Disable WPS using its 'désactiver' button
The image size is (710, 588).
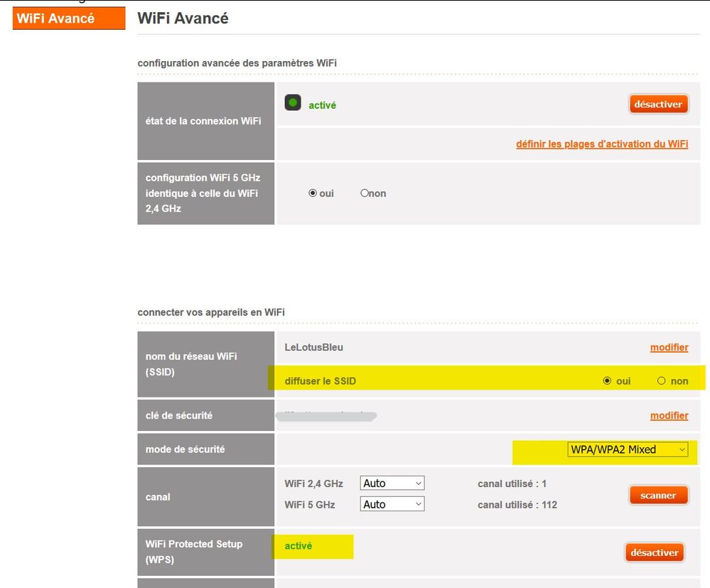pyautogui.click(x=654, y=552)
